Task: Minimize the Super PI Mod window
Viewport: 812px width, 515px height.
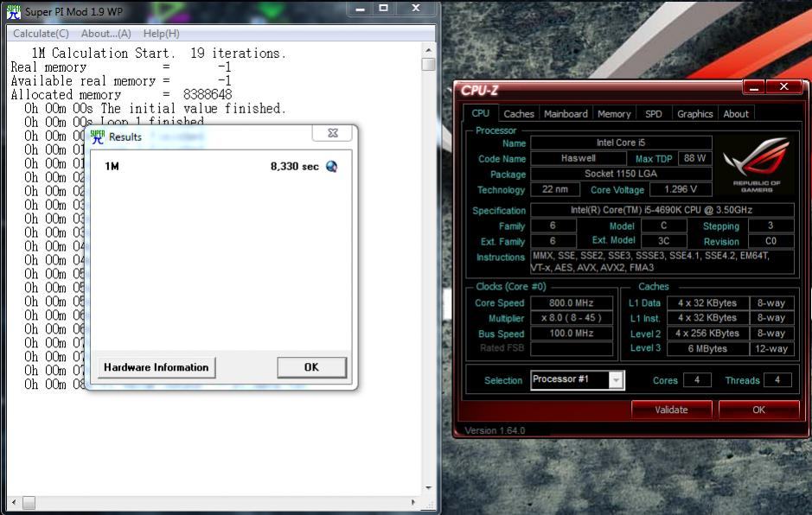Action: (361, 9)
